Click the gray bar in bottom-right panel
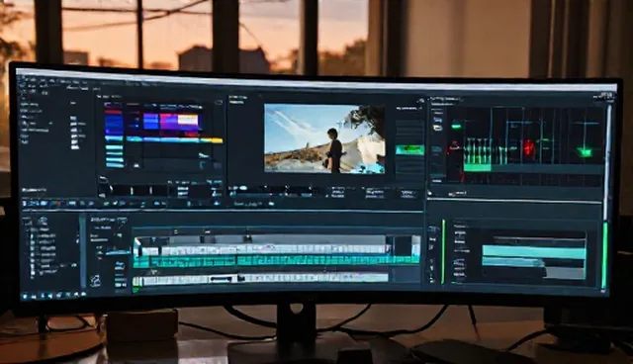 pyautogui.click(x=565, y=272)
